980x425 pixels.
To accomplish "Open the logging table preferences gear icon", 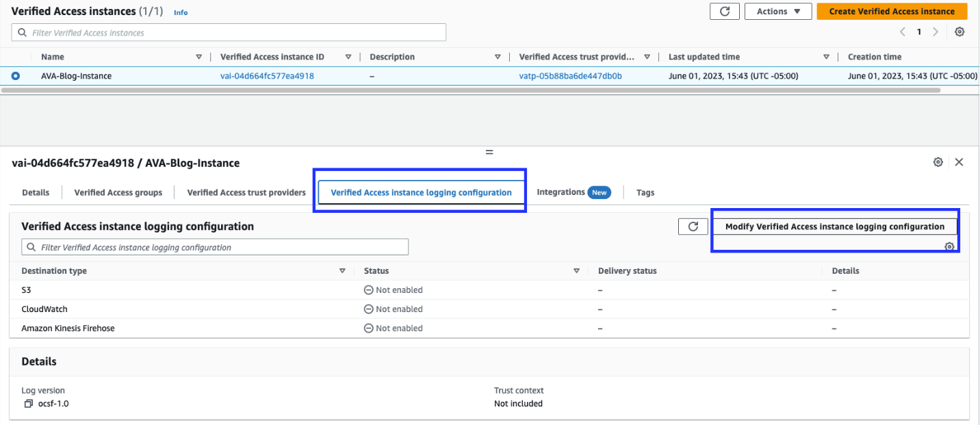I will coord(949,246).
